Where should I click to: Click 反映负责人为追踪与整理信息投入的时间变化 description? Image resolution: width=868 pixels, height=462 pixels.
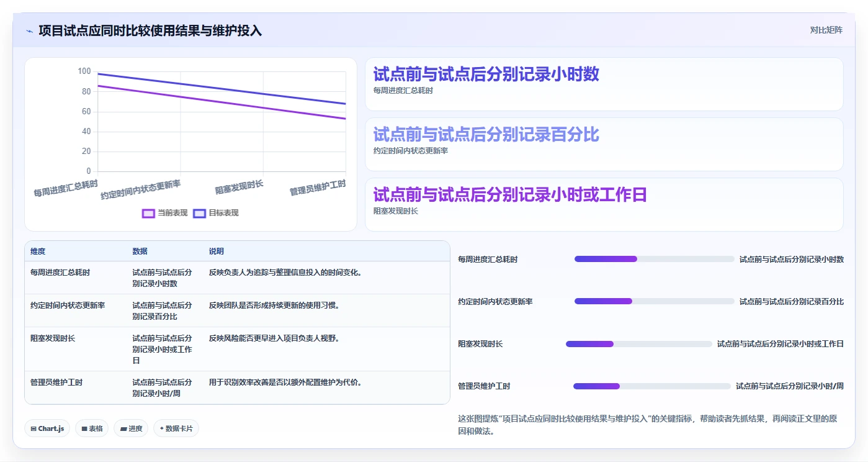pos(285,272)
